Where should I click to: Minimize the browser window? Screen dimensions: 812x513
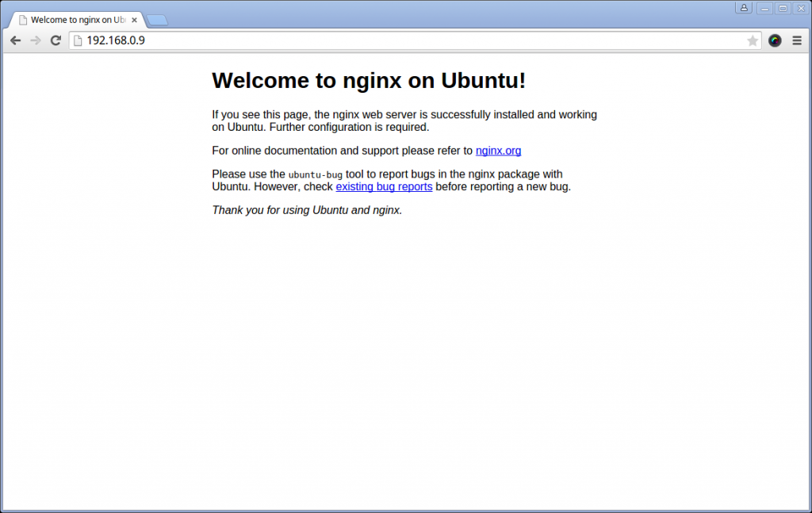click(764, 7)
